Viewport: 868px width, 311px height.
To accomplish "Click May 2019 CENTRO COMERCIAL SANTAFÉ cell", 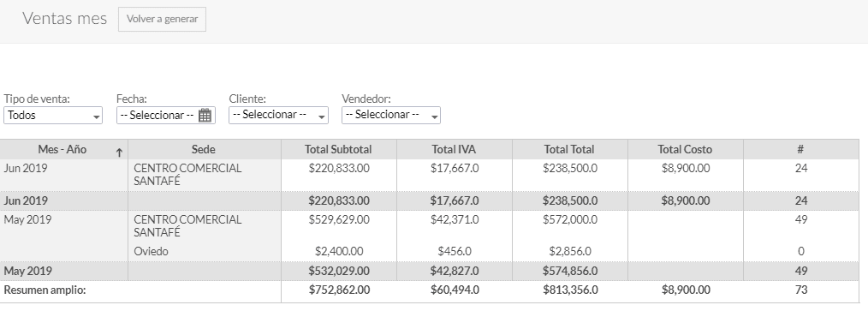I will click(x=187, y=225).
